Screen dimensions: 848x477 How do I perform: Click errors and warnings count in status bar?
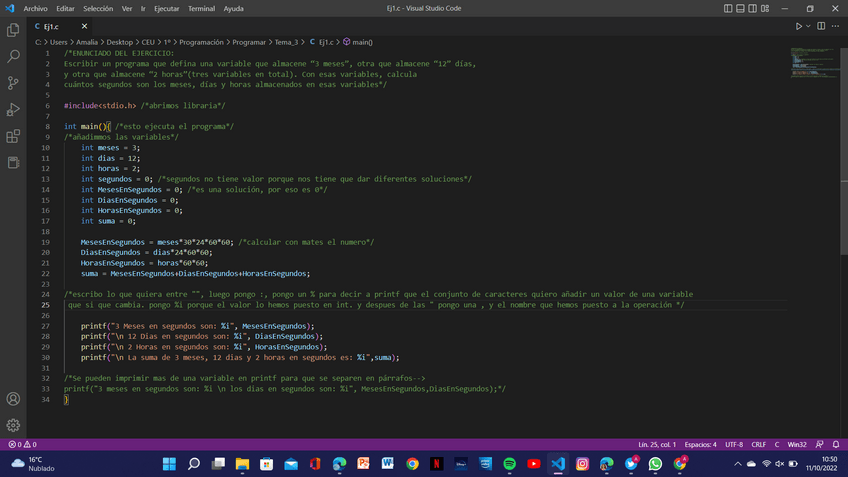pos(22,444)
